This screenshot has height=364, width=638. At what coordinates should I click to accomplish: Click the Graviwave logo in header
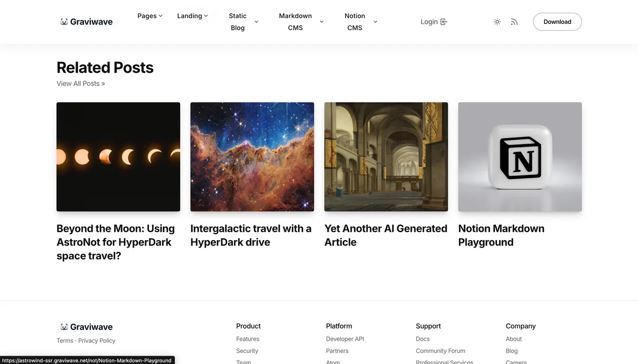(x=86, y=22)
